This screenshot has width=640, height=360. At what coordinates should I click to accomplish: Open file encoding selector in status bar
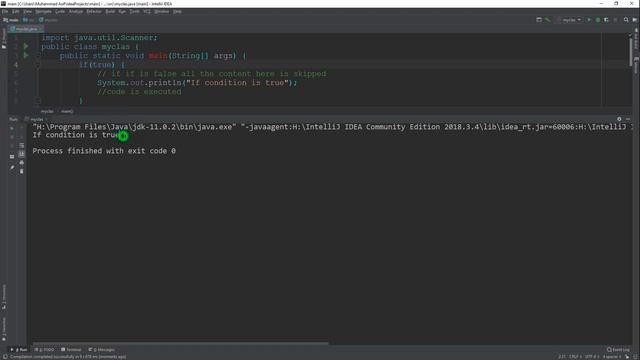tap(591, 357)
